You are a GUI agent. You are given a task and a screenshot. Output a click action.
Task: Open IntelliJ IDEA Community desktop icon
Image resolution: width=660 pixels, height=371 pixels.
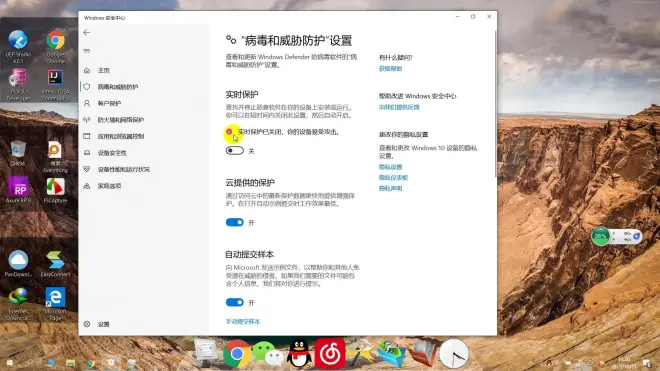tap(55, 84)
